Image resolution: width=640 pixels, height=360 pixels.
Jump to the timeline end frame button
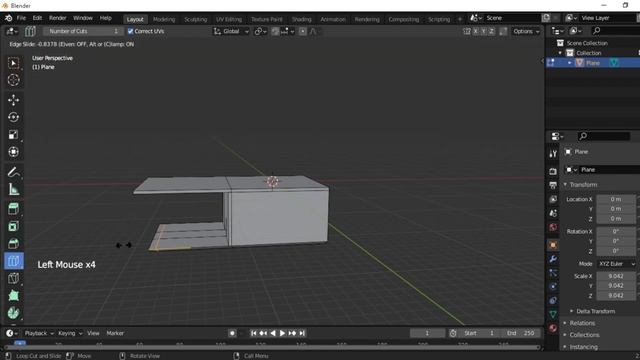[302, 333]
